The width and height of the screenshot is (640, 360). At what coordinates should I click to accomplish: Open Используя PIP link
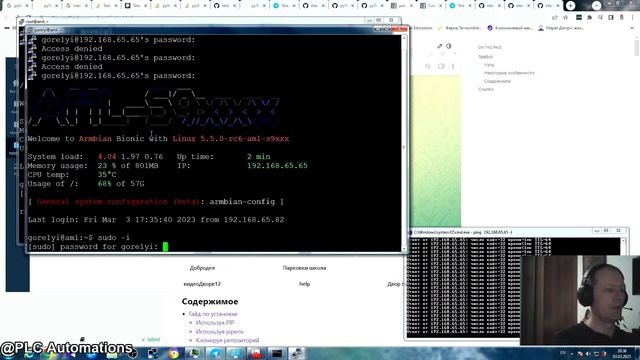click(215, 323)
